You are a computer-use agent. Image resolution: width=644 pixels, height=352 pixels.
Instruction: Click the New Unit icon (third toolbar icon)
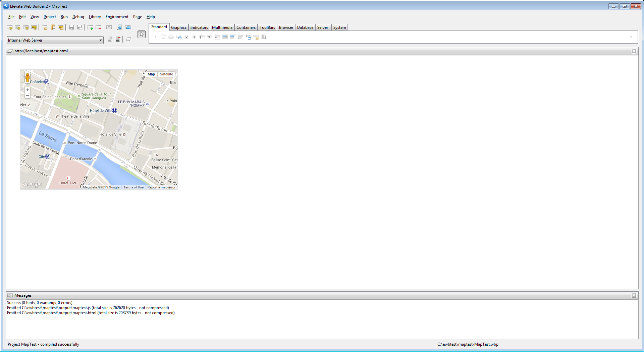click(x=26, y=27)
